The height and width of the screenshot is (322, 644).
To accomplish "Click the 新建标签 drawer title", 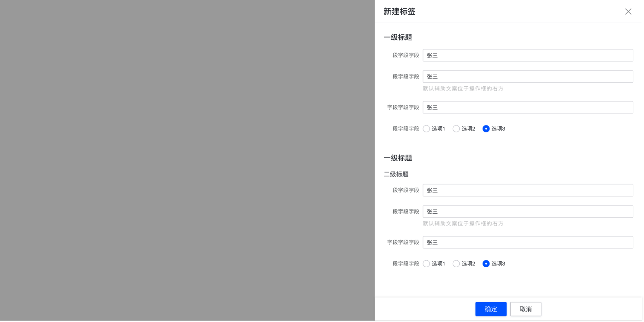I will click(401, 12).
